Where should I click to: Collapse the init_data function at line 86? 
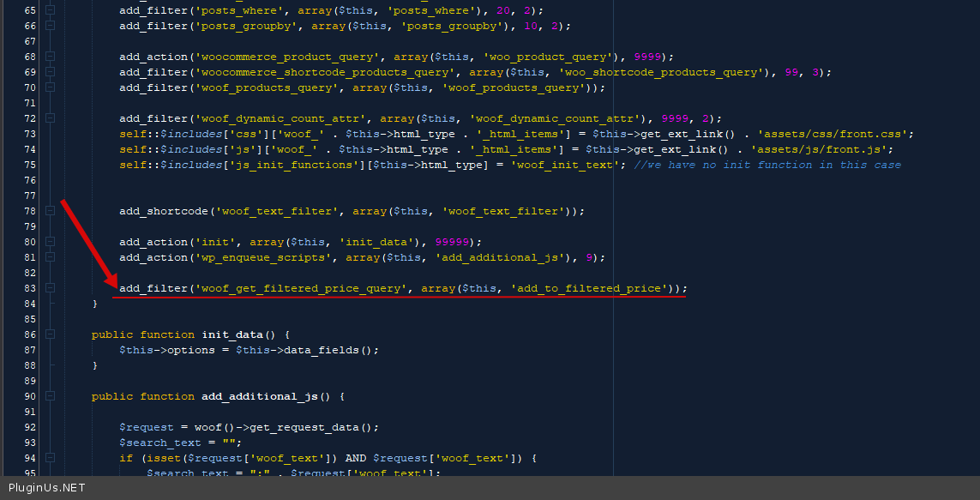[x=50, y=334]
